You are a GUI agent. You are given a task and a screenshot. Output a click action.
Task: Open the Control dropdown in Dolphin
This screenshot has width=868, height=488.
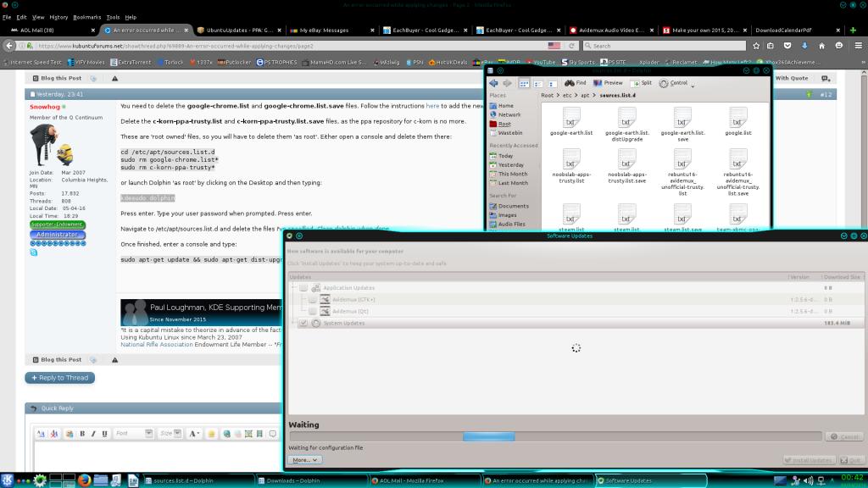[x=677, y=83]
